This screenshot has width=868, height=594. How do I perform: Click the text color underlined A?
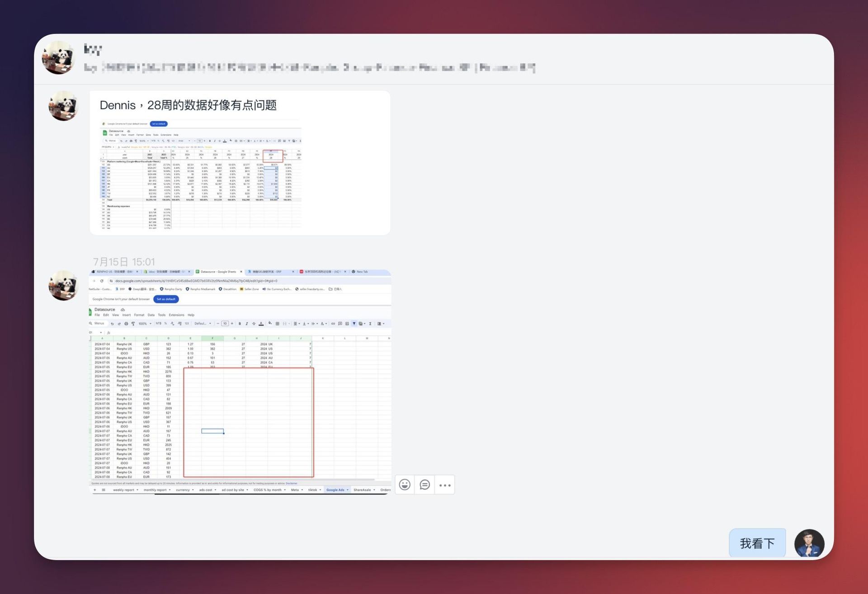pyautogui.click(x=261, y=324)
